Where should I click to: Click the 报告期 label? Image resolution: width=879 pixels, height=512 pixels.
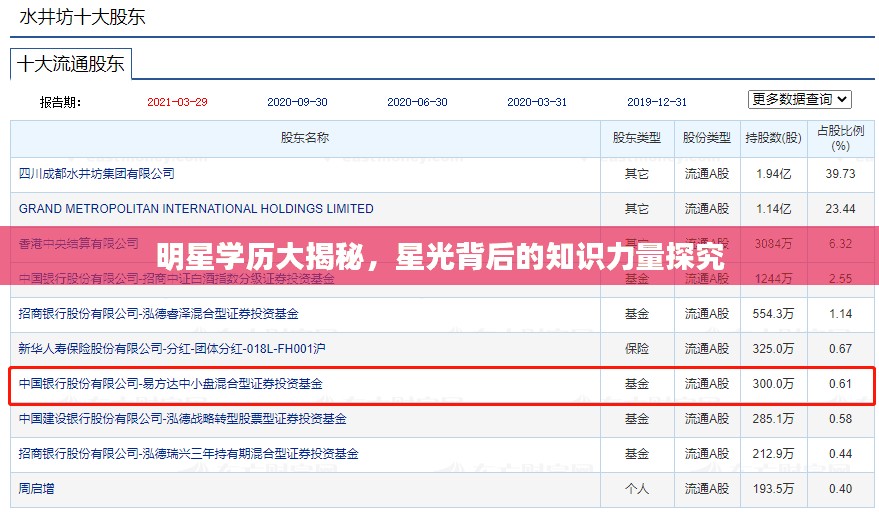[x=61, y=103]
